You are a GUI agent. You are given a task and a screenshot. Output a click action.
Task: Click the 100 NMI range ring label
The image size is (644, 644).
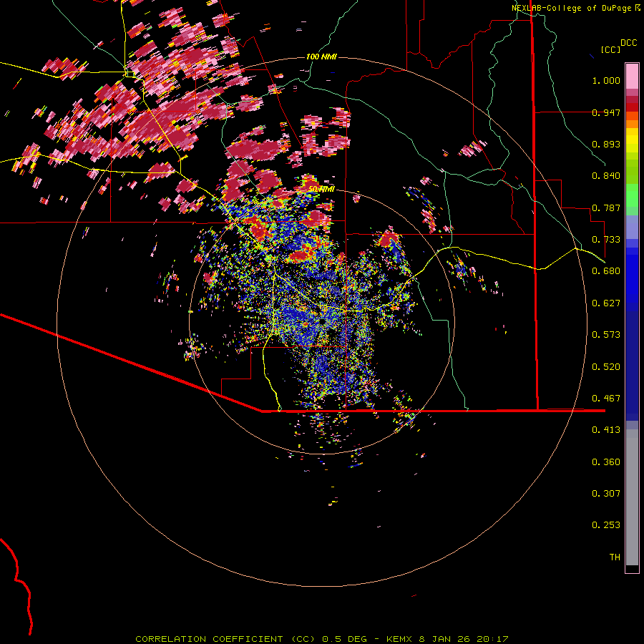321,57
